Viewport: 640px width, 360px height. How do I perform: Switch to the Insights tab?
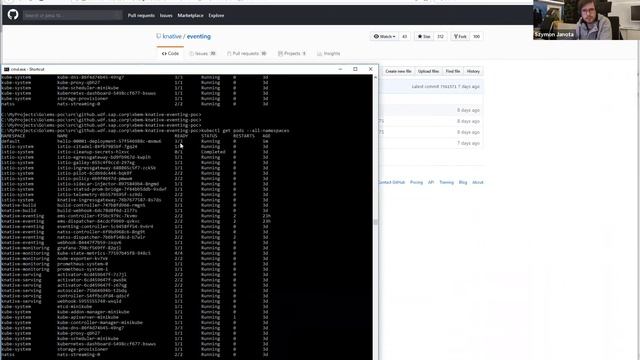pyautogui.click(x=329, y=53)
